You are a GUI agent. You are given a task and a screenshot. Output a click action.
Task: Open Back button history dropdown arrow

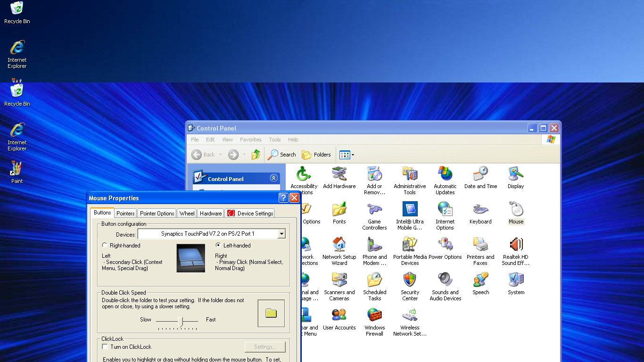pos(220,155)
